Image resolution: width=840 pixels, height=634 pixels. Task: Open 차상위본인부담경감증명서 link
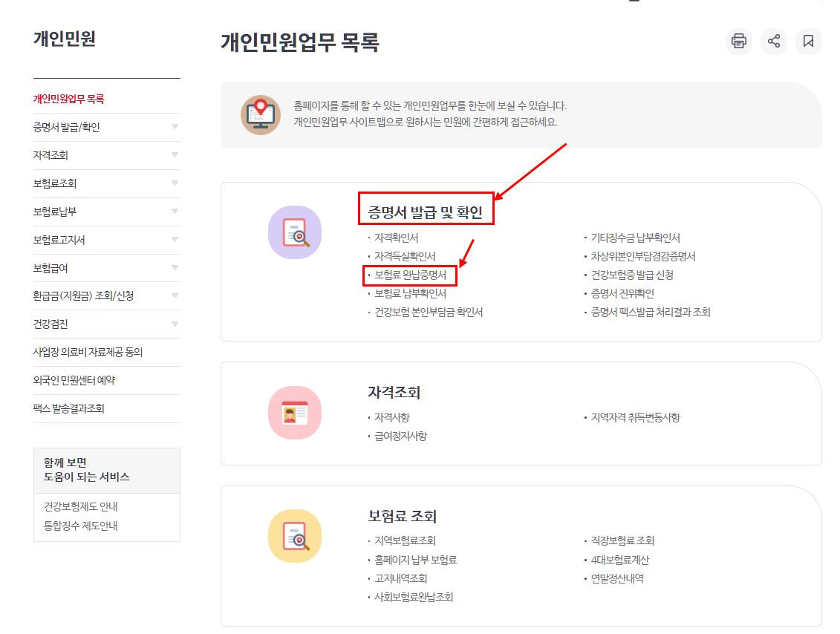click(x=643, y=256)
